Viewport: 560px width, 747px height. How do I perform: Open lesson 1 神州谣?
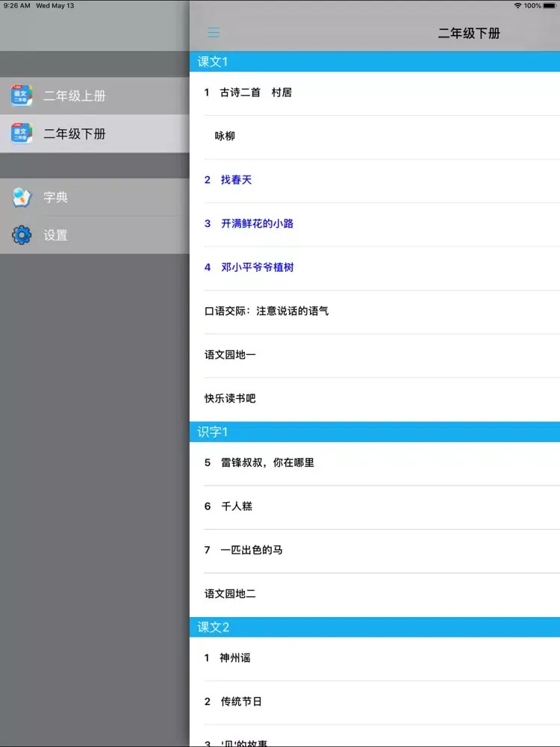[375, 659]
